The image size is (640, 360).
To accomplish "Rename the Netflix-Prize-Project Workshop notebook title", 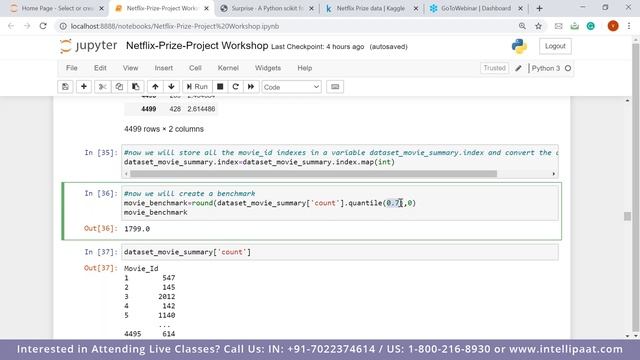I will tap(197, 46).
